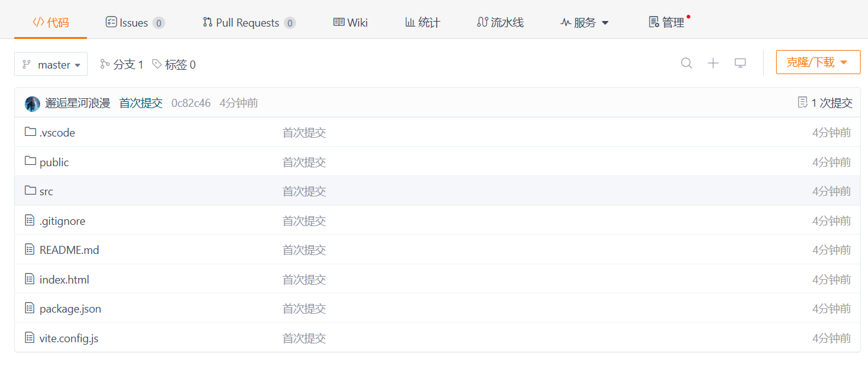The image size is (868, 370).
Task: Open the src folder
Action: [x=46, y=191]
